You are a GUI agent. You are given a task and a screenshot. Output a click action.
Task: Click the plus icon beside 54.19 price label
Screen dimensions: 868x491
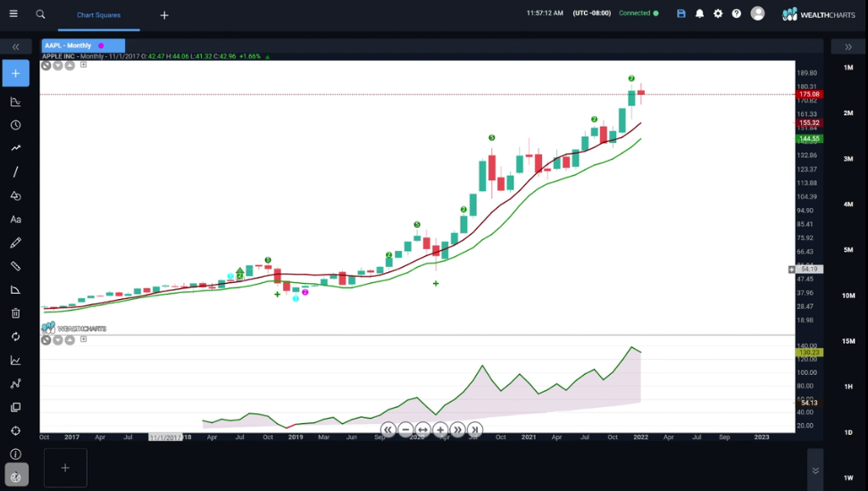tap(791, 270)
